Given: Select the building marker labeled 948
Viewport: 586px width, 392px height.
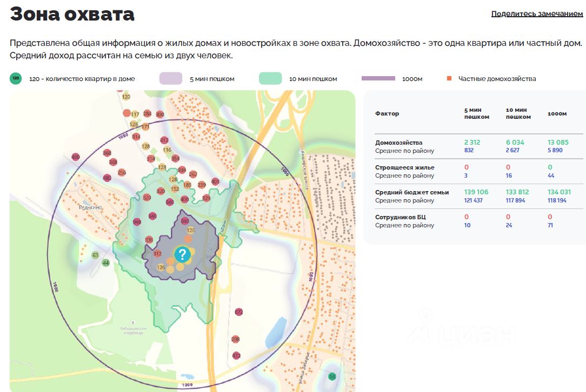Looking at the screenshot, I should coord(137,222).
